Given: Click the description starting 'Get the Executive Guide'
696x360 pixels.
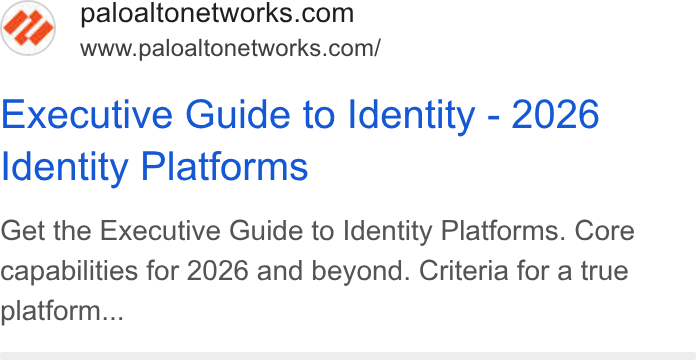Looking at the screenshot, I should click(x=317, y=271).
